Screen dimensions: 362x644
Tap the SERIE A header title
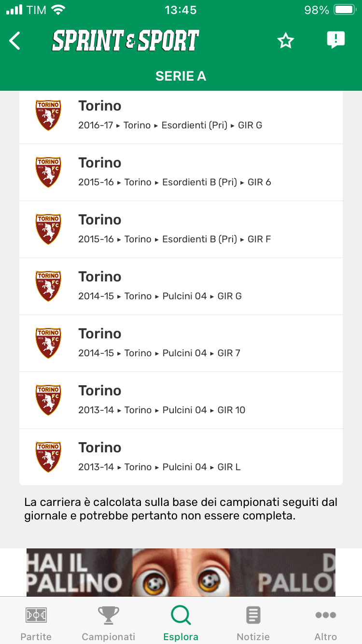[181, 76]
